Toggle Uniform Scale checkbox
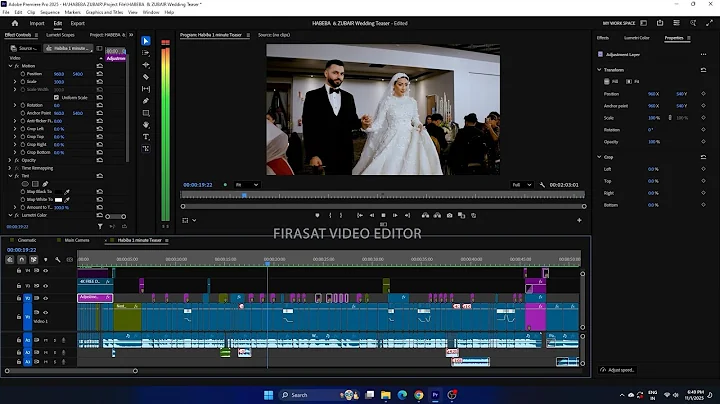This screenshot has width=720, height=404. (x=56, y=97)
